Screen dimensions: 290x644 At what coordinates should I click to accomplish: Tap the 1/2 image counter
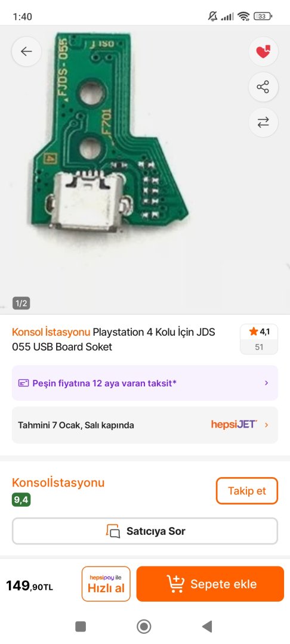click(x=21, y=304)
